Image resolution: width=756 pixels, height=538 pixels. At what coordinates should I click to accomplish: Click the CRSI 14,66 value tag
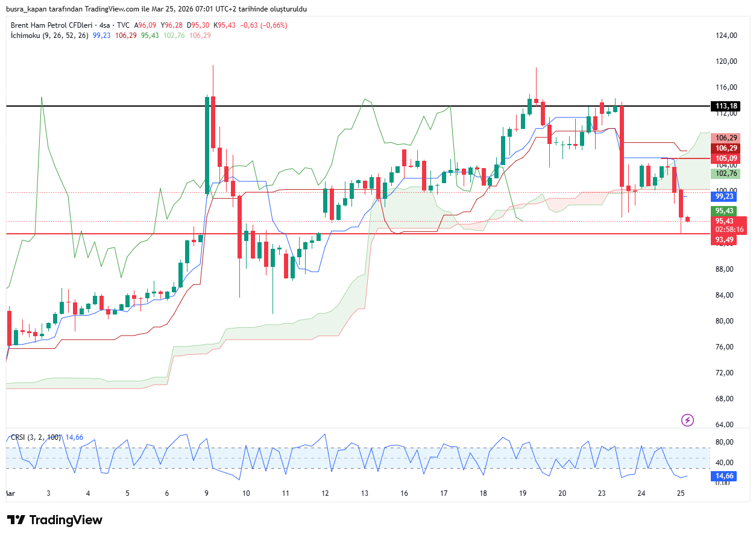[724, 476]
